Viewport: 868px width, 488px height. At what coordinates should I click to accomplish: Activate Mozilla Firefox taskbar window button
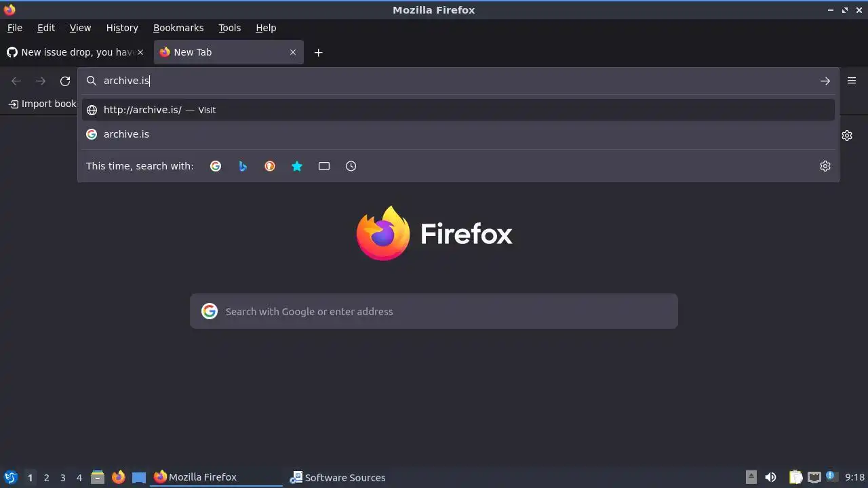pos(216,477)
